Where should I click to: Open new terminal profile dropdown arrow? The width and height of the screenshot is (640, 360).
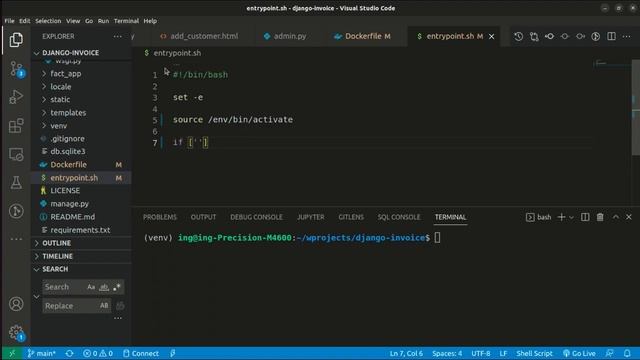[x=571, y=217]
